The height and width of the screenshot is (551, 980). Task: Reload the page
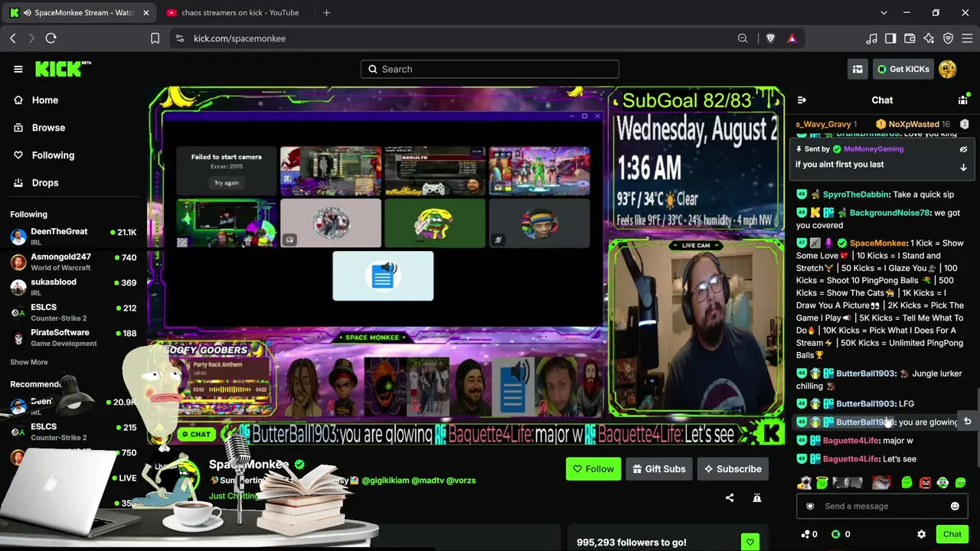(x=51, y=38)
